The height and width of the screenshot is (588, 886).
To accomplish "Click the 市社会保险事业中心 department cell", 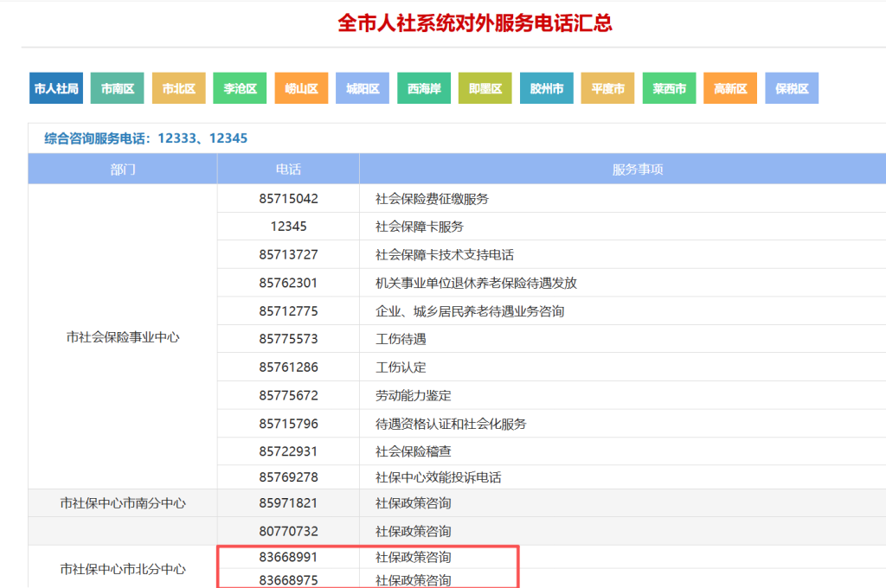I will 123,337.
